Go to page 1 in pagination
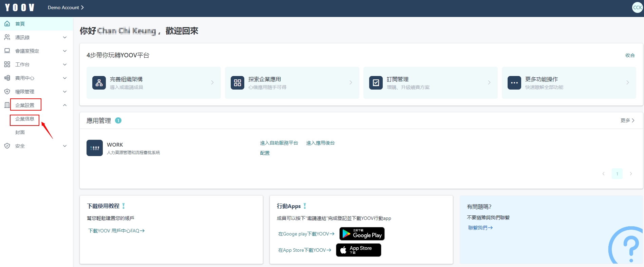644x267 pixels. (x=617, y=174)
